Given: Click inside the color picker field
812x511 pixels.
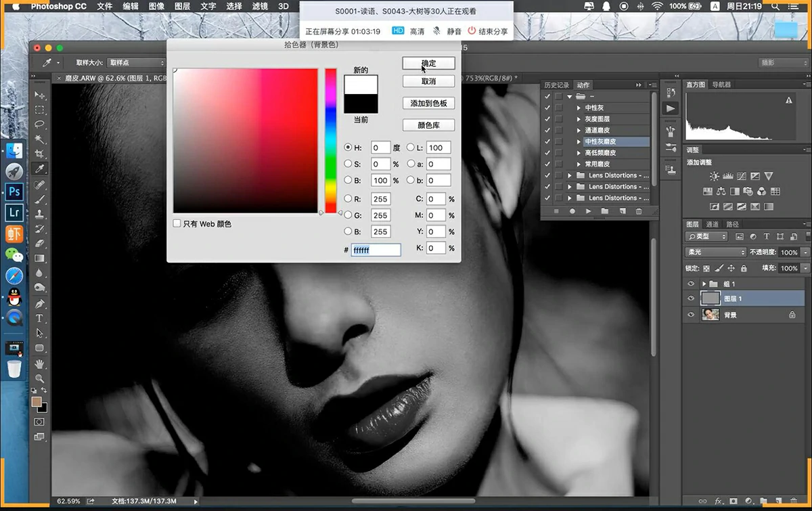Looking at the screenshot, I should point(246,141).
